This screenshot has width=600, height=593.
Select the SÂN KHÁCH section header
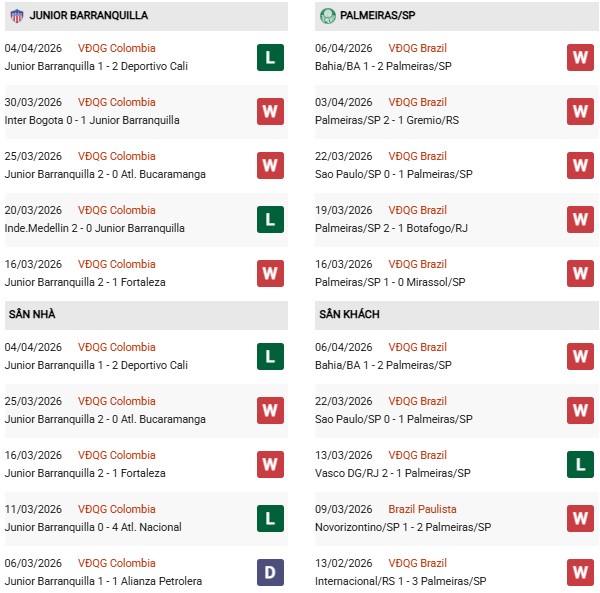point(349,314)
